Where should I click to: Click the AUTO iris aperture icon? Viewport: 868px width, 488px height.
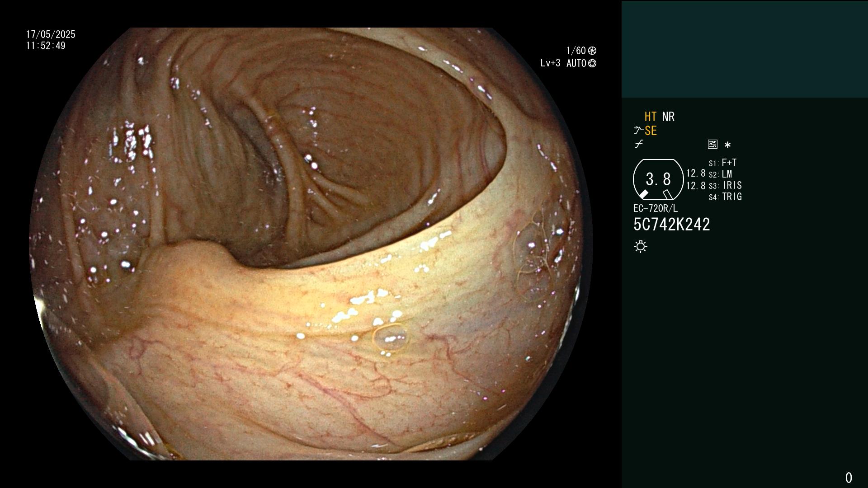pyautogui.click(x=592, y=63)
